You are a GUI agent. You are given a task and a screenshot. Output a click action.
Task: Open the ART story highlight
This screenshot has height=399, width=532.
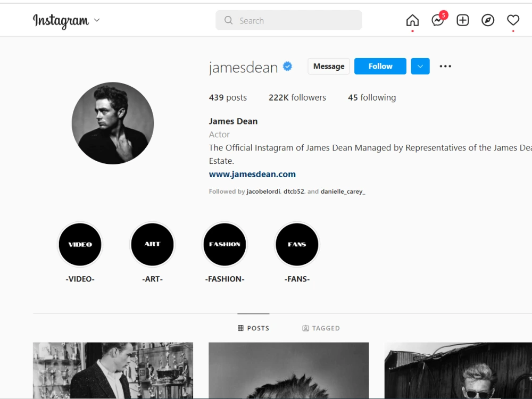coord(152,244)
